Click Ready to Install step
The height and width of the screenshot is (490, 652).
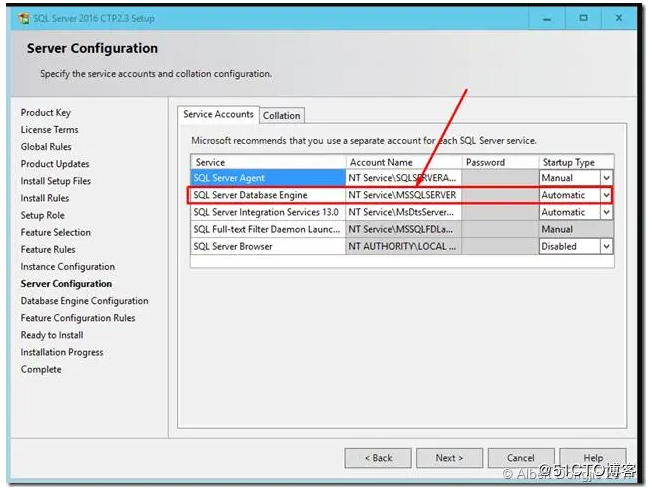pos(52,335)
